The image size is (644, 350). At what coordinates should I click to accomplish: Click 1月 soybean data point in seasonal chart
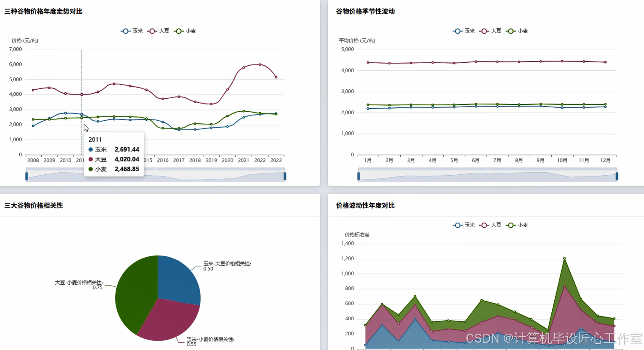click(x=368, y=62)
